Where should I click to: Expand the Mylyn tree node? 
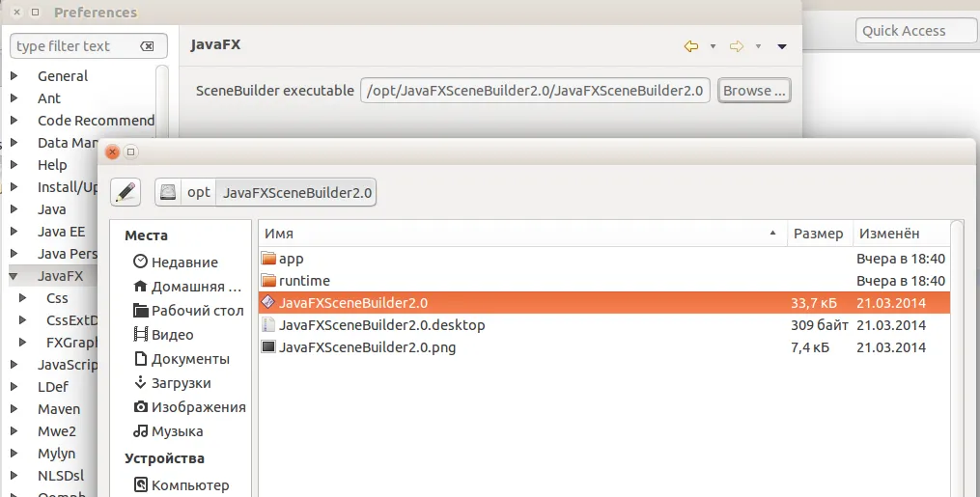14,454
